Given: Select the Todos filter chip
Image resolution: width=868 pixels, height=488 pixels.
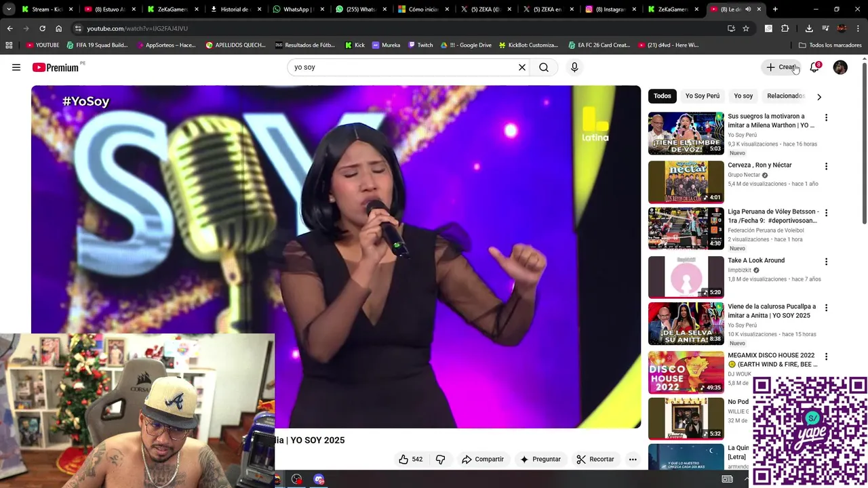Looking at the screenshot, I should 663,96.
